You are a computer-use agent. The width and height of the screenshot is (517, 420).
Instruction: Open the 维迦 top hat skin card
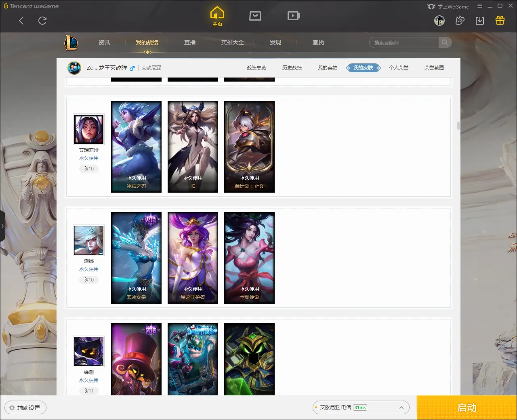136,359
